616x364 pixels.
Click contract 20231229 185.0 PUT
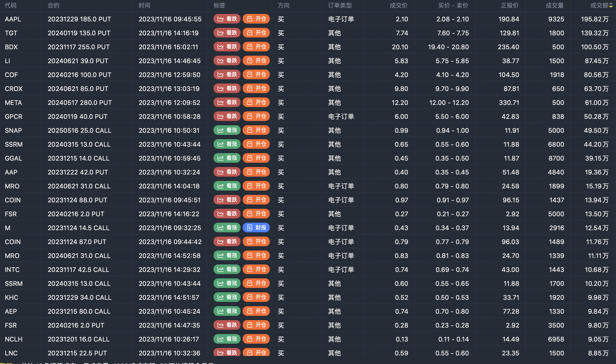click(x=79, y=19)
